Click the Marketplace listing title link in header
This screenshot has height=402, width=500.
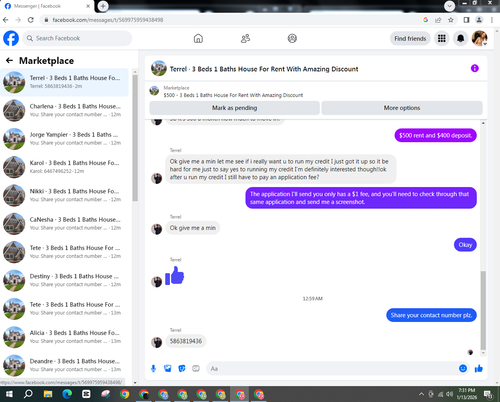[x=233, y=95]
